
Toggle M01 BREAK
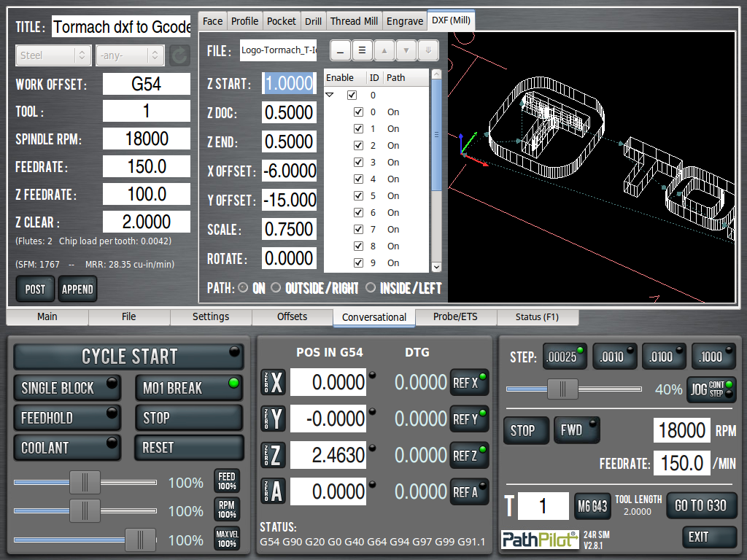(x=188, y=387)
